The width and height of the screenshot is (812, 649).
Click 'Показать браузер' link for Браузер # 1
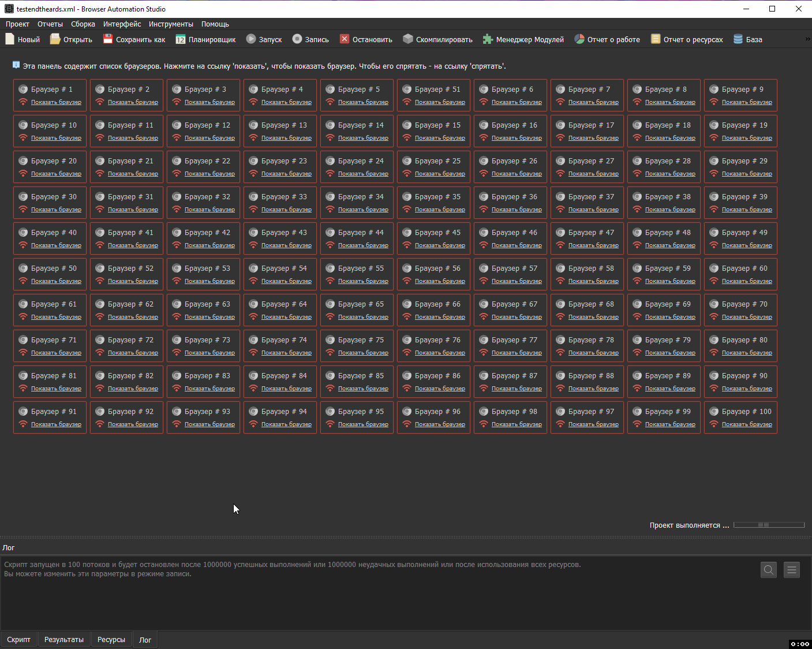[56, 102]
